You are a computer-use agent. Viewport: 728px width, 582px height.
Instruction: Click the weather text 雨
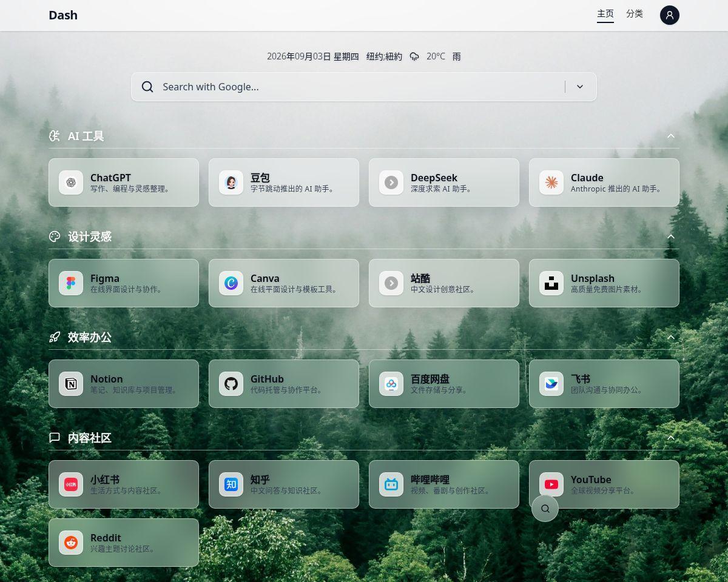point(457,56)
